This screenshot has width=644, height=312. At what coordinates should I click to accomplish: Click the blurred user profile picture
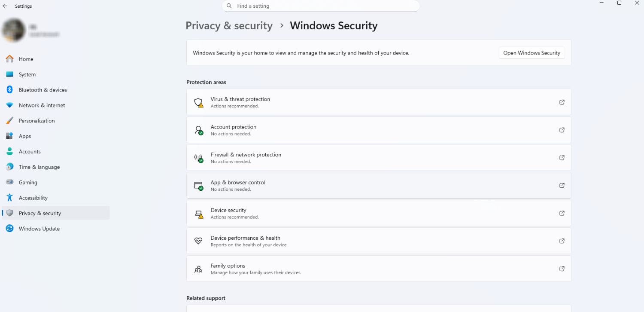pos(13,30)
